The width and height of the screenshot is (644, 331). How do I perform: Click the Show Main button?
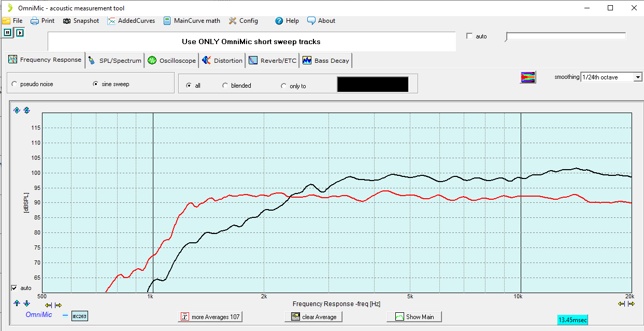414,316
